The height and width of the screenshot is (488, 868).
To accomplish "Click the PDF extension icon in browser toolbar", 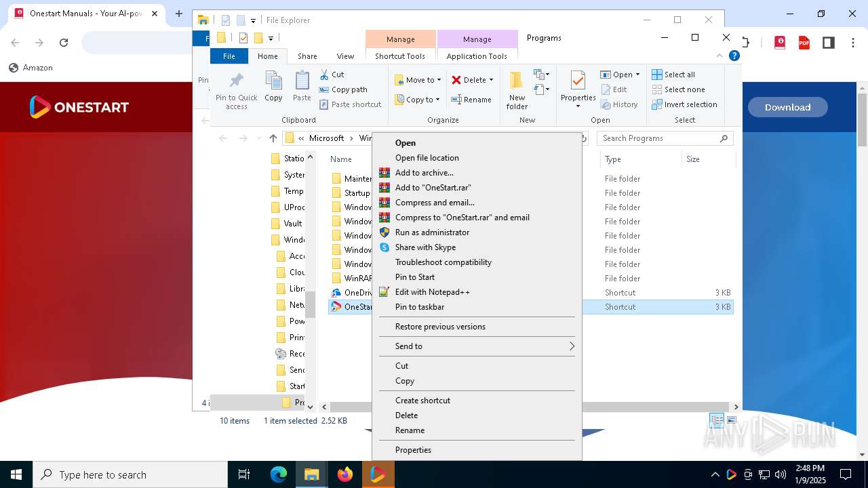I will [x=804, y=43].
